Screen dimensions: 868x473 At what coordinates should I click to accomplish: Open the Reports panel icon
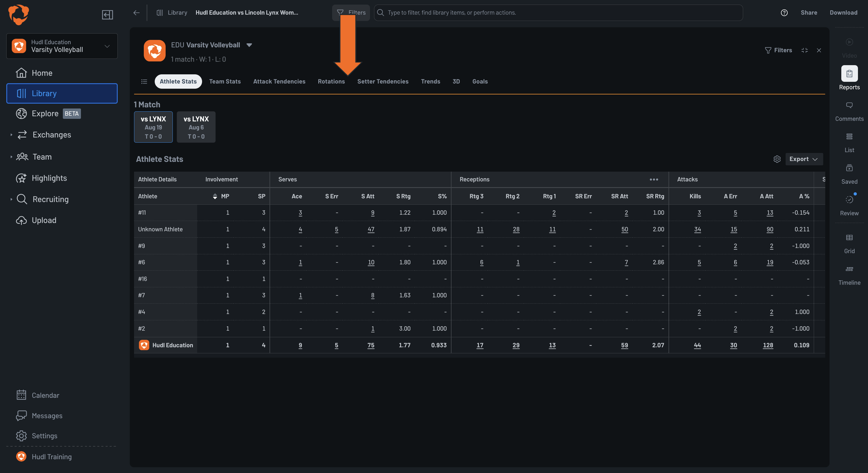click(x=849, y=73)
